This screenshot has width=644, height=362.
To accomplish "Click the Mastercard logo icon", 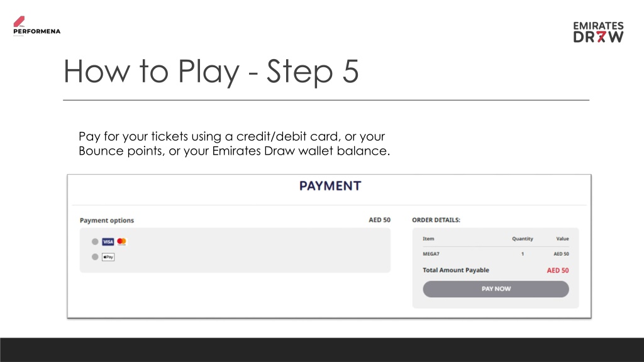I will (121, 241).
